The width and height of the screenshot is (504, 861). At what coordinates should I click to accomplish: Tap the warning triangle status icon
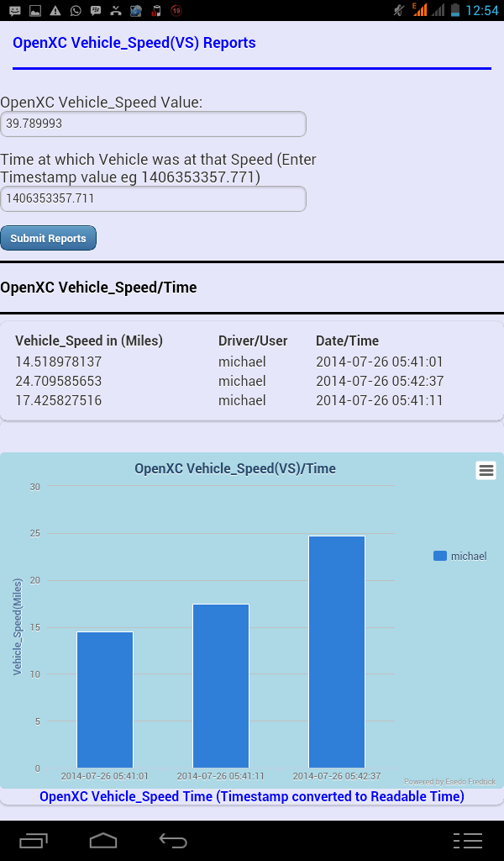pos(55,10)
